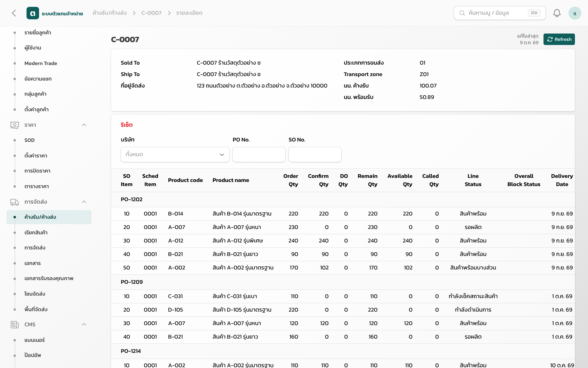The image size is (588, 368).
Task: Open ข้อความแชท menu item
Action: pyautogui.click(x=38, y=79)
